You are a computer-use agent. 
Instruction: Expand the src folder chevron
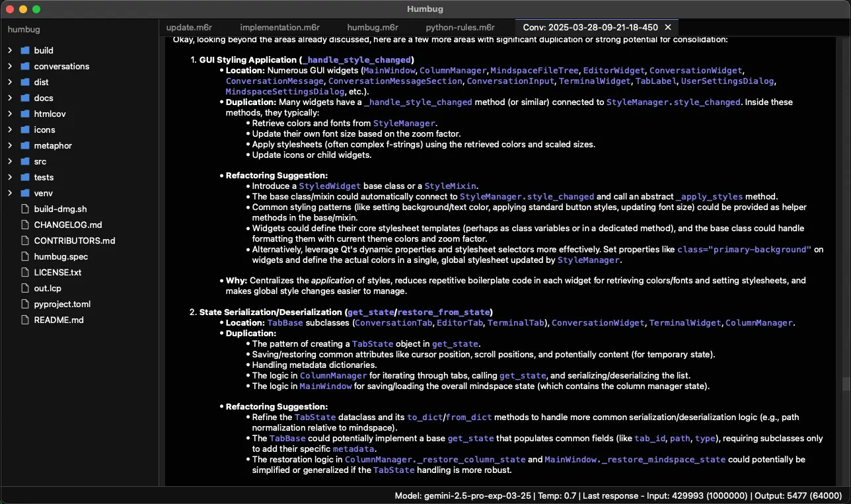click(10, 161)
